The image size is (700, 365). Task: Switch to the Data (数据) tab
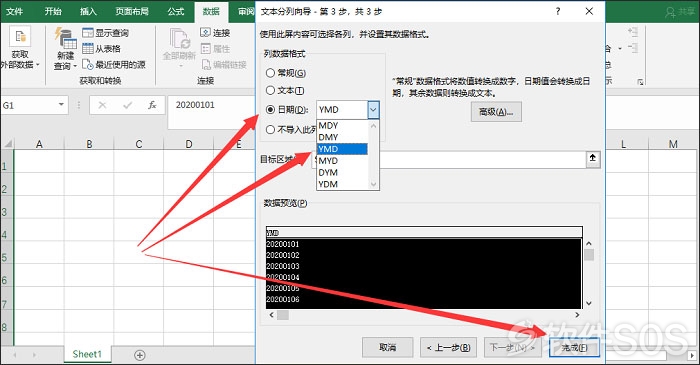pyautogui.click(x=211, y=12)
